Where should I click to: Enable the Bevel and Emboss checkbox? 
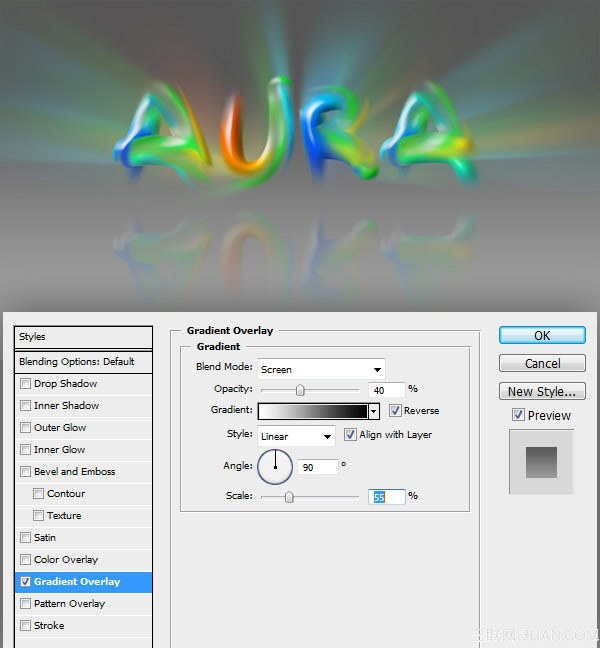(x=25, y=472)
